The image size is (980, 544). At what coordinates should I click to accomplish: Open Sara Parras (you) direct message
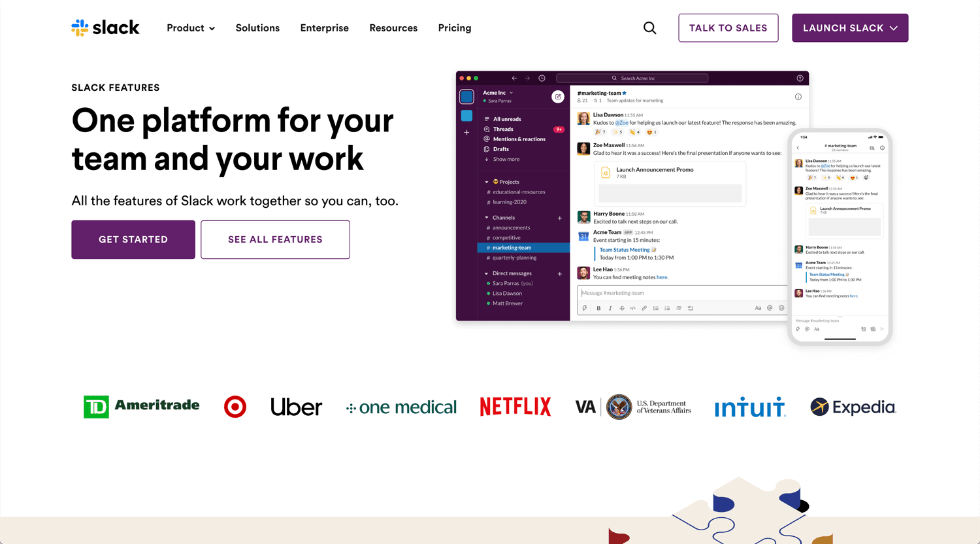coord(510,283)
